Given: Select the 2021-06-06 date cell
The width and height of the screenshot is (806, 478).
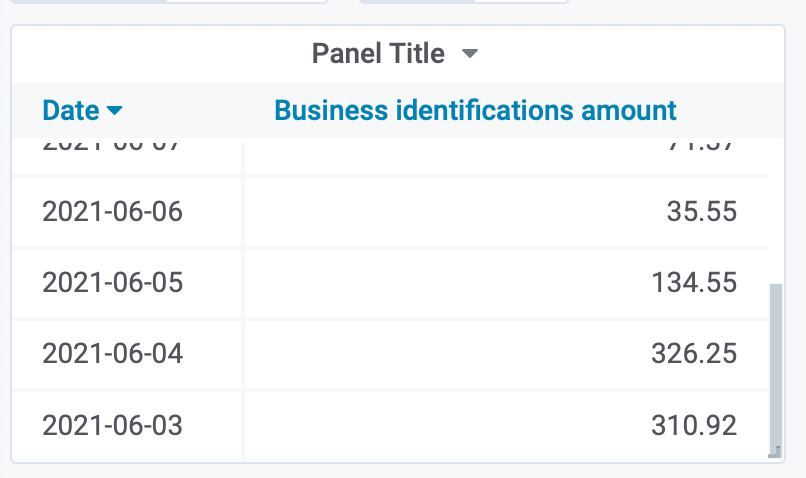Looking at the screenshot, I should (113, 211).
